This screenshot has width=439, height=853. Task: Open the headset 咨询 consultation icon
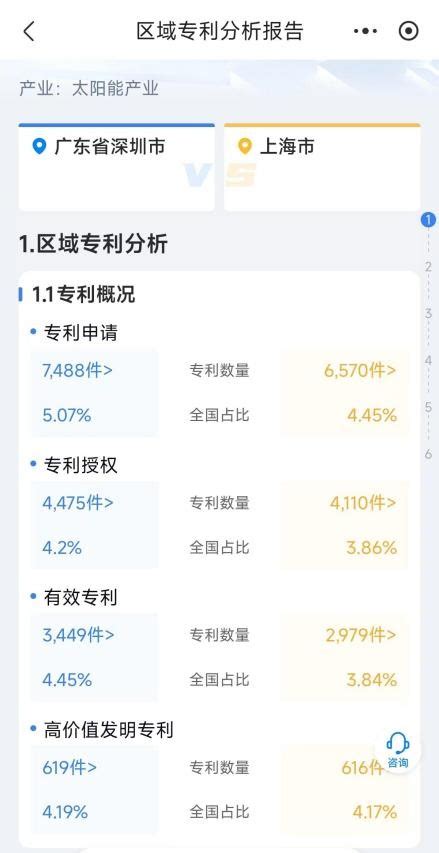[x=398, y=750]
